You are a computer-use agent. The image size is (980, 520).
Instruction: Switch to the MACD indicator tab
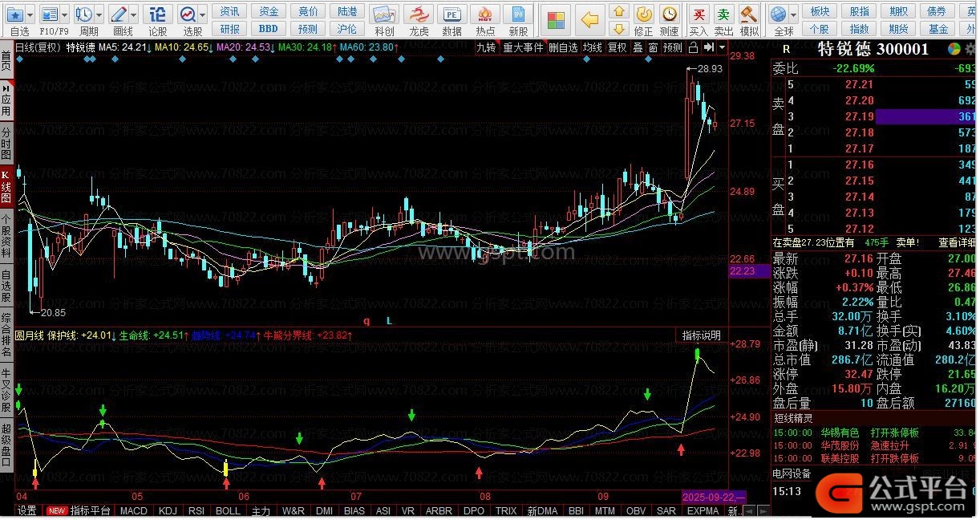(x=133, y=510)
